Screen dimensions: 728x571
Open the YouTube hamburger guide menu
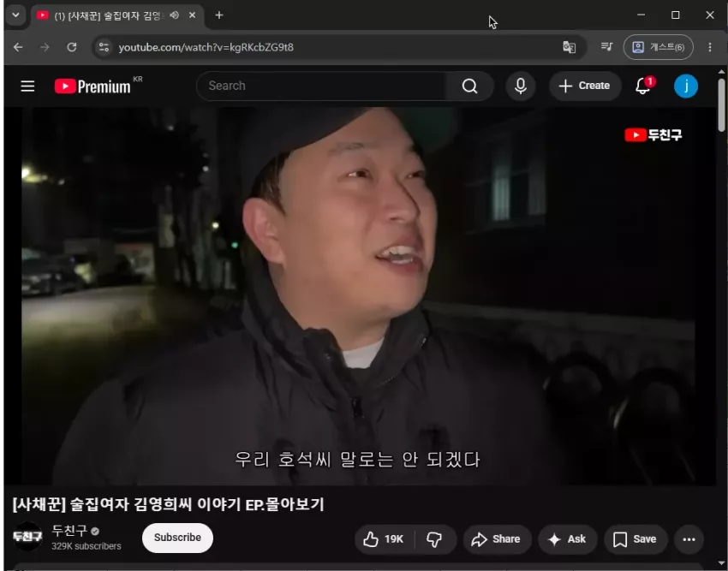pos(27,86)
